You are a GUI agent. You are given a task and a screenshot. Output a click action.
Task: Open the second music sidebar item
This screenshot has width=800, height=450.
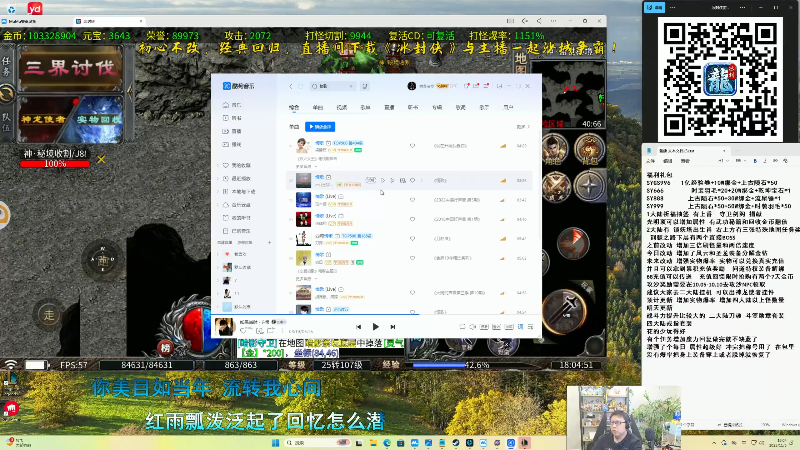click(x=232, y=118)
